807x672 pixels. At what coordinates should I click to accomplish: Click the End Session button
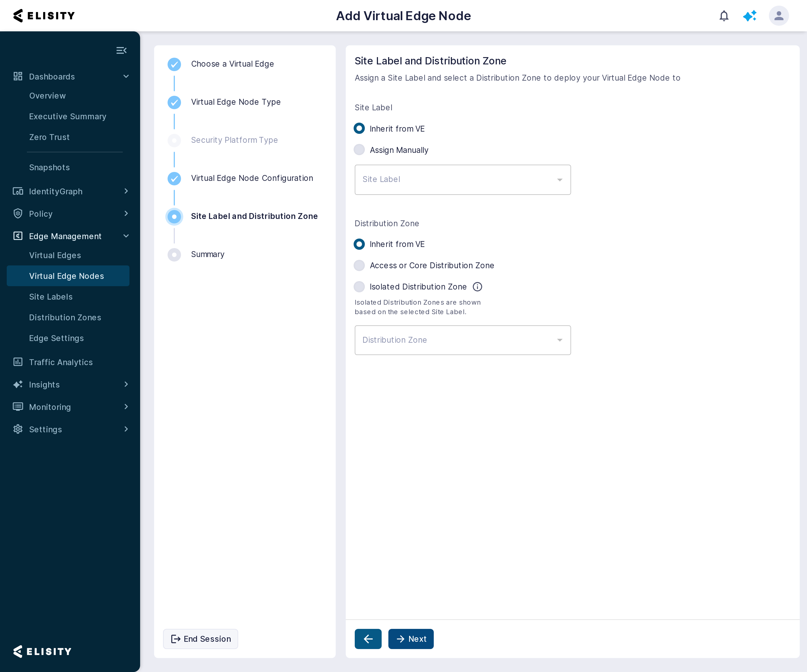[x=201, y=639]
